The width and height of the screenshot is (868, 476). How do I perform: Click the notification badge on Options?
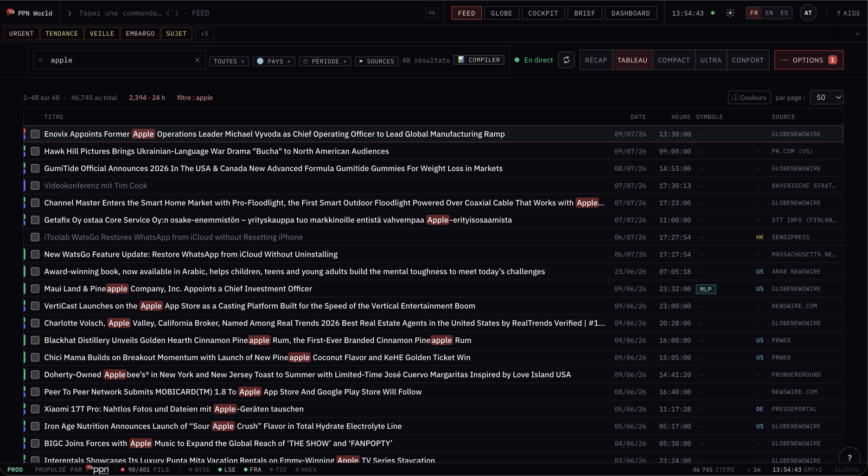pos(832,60)
